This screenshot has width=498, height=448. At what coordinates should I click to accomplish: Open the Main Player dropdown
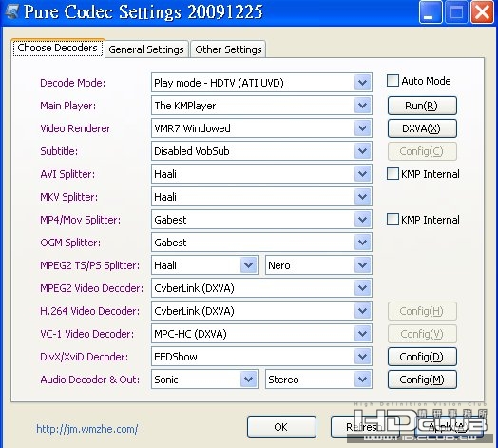point(362,106)
